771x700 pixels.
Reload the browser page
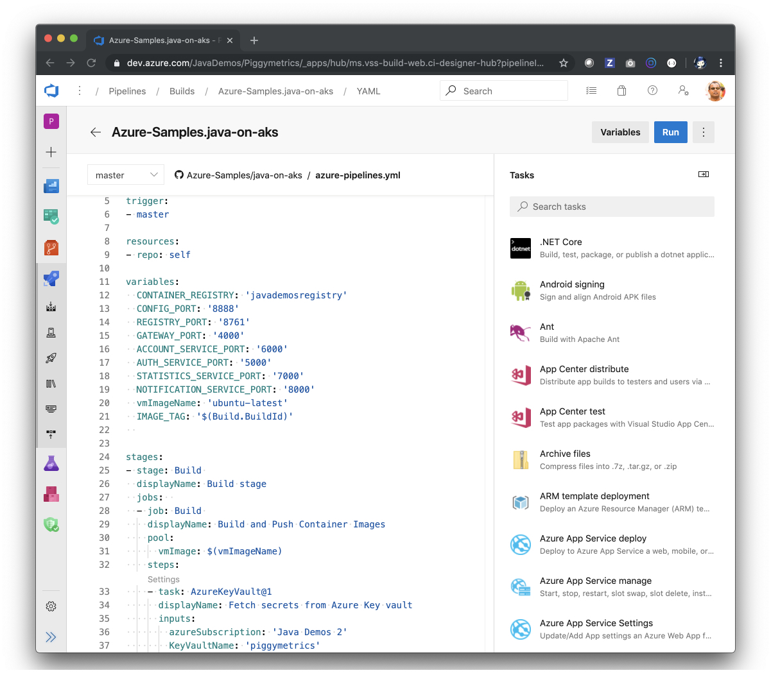[x=91, y=63]
